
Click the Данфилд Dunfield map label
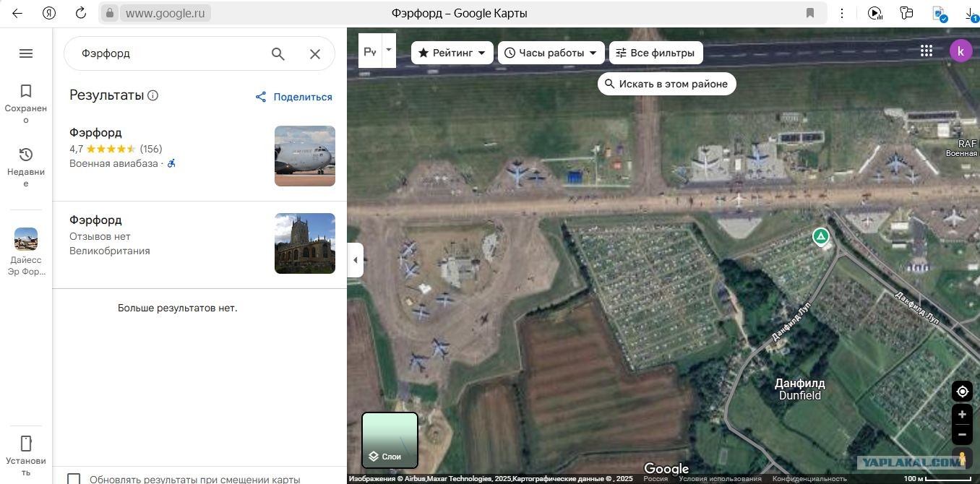[x=800, y=389]
